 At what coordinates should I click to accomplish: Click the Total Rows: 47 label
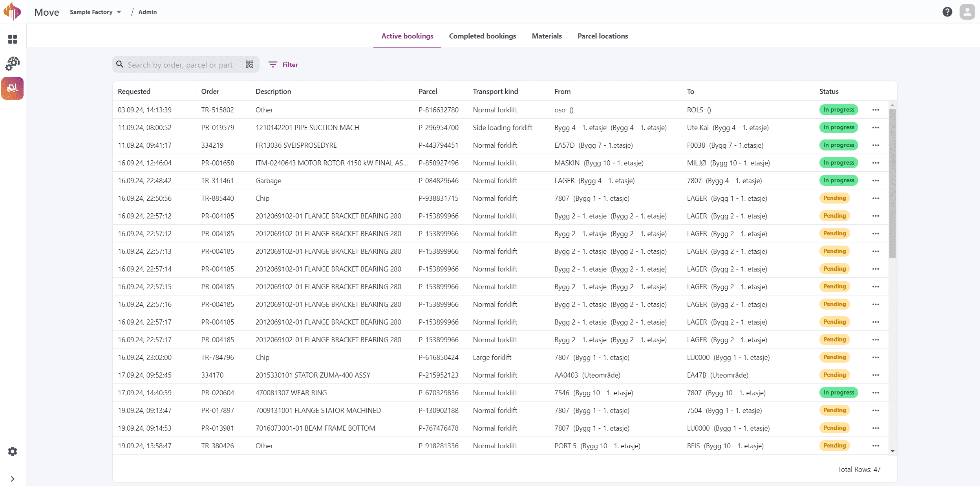click(859, 469)
